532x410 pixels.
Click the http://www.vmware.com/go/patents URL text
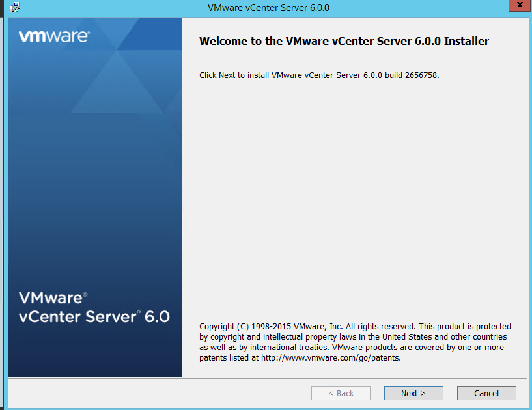tap(330, 358)
